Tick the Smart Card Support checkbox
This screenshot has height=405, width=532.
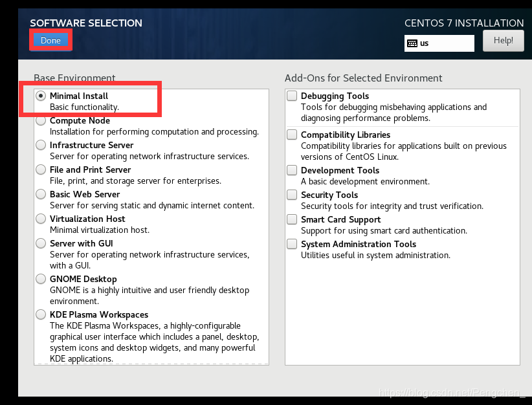pyautogui.click(x=292, y=219)
